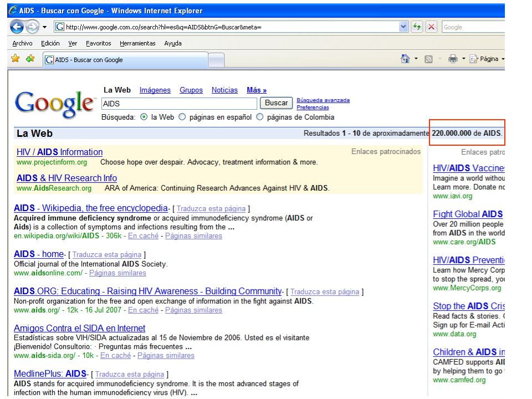Open the Preferencias link

[313, 107]
